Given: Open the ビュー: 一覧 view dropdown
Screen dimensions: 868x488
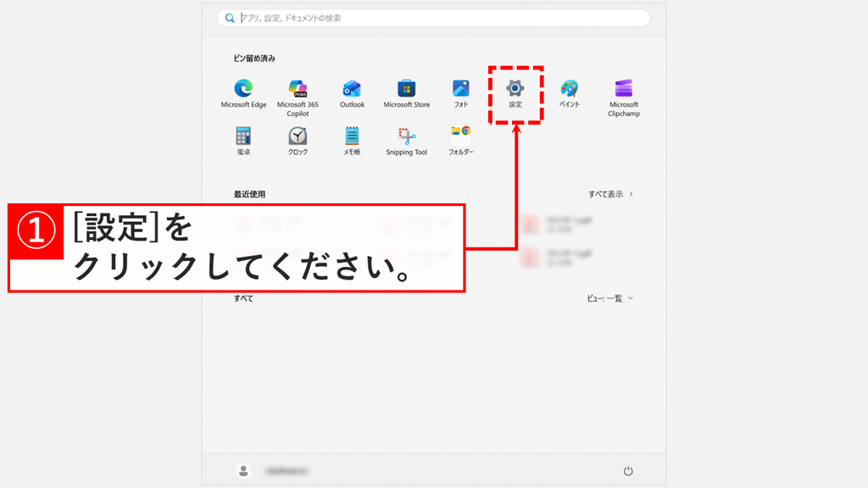Looking at the screenshot, I should coord(609,298).
